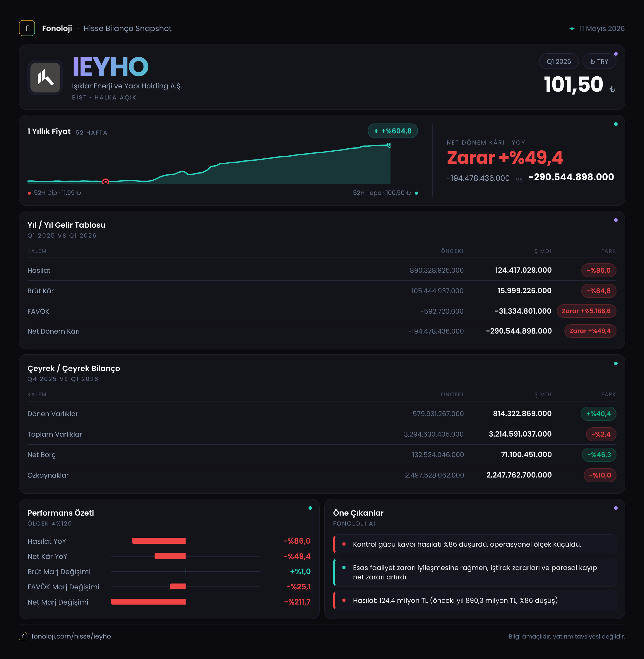This screenshot has height=659, width=644.
Task: Click the small Fonoloji icon in footer
Action: (23, 636)
